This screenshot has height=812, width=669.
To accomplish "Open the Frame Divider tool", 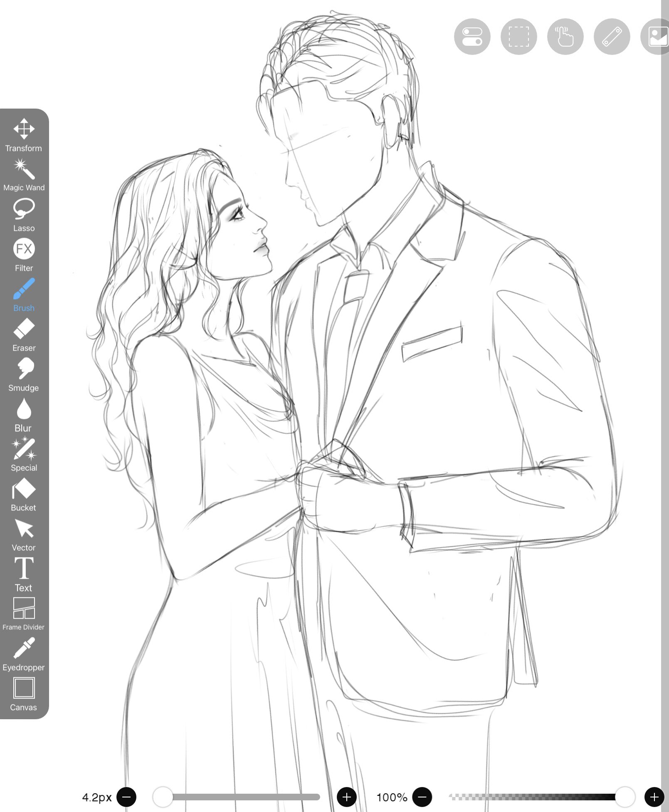I will click(24, 614).
